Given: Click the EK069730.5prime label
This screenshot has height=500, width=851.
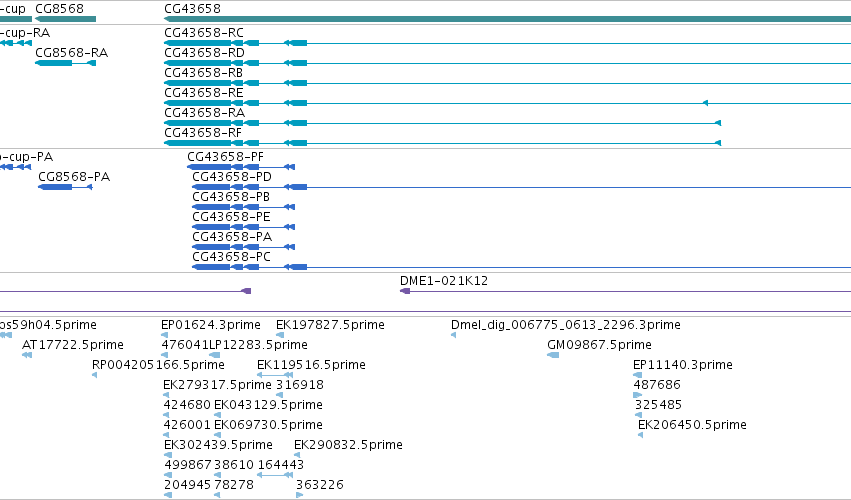Looking at the screenshot, I should [268, 425].
